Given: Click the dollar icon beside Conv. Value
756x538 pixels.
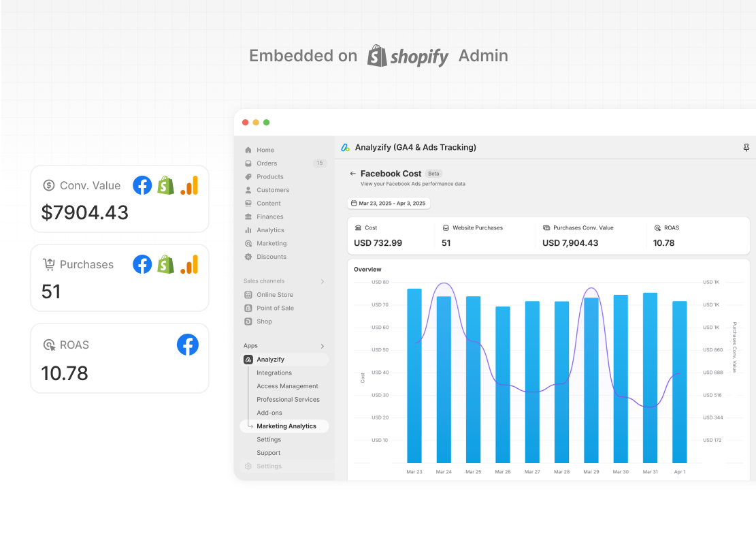Looking at the screenshot, I should click(x=49, y=185).
